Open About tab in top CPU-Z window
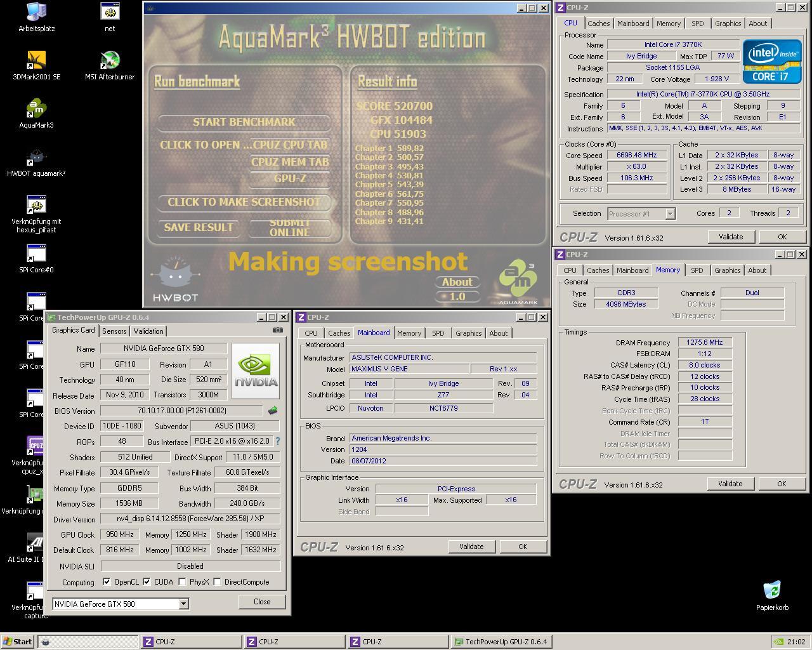 click(x=758, y=23)
